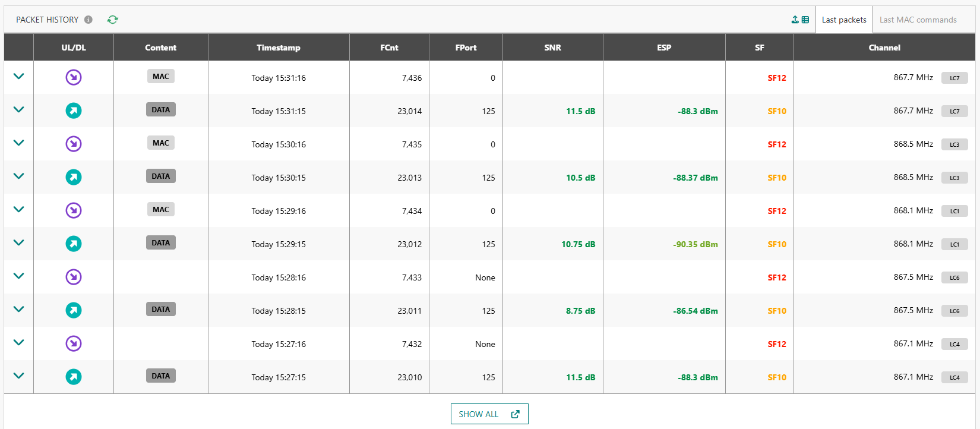Switch to Last MAC commands tab
The height and width of the screenshot is (429, 980).
(918, 20)
